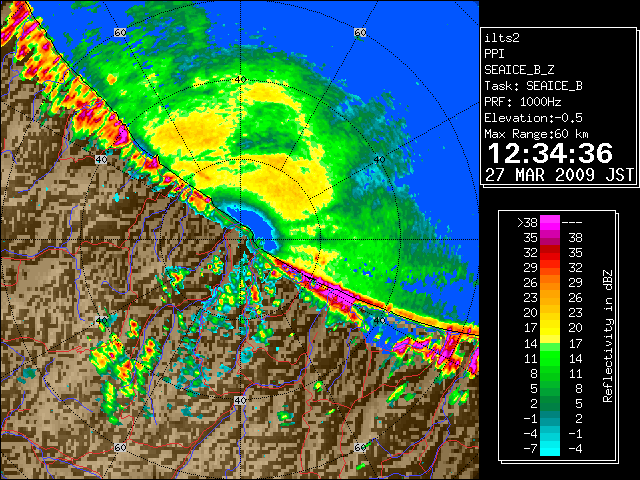640x480 pixels.
Task: Click the 12:34:36 timestamp
Action: point(550,153)
